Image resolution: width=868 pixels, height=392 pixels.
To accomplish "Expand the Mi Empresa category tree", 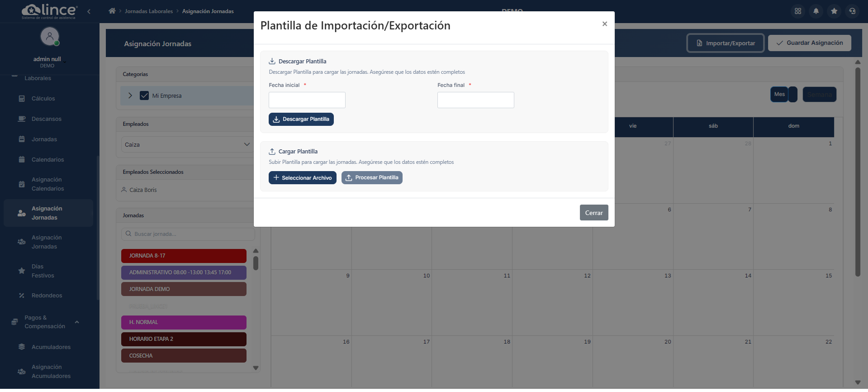I will coord(130,96).
